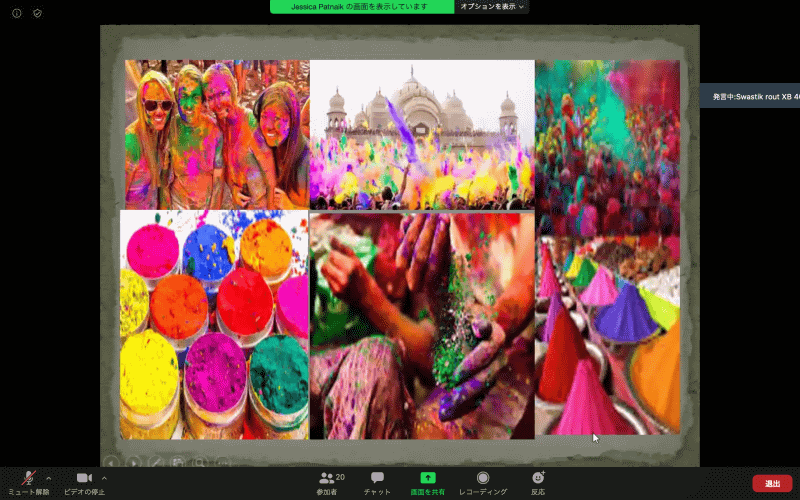Image resolution: width=800 pixels, height=500 pixels.
Task: Click the colored powder bowls photo
Action: 214,323
